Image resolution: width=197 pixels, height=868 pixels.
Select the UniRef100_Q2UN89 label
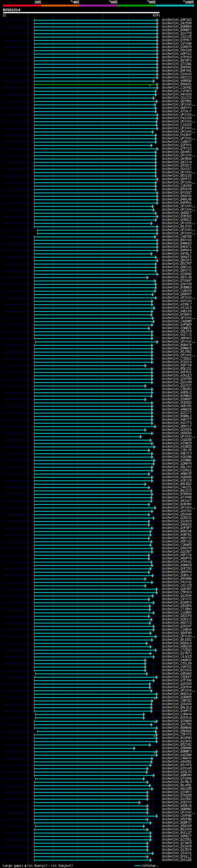[176, 721]
